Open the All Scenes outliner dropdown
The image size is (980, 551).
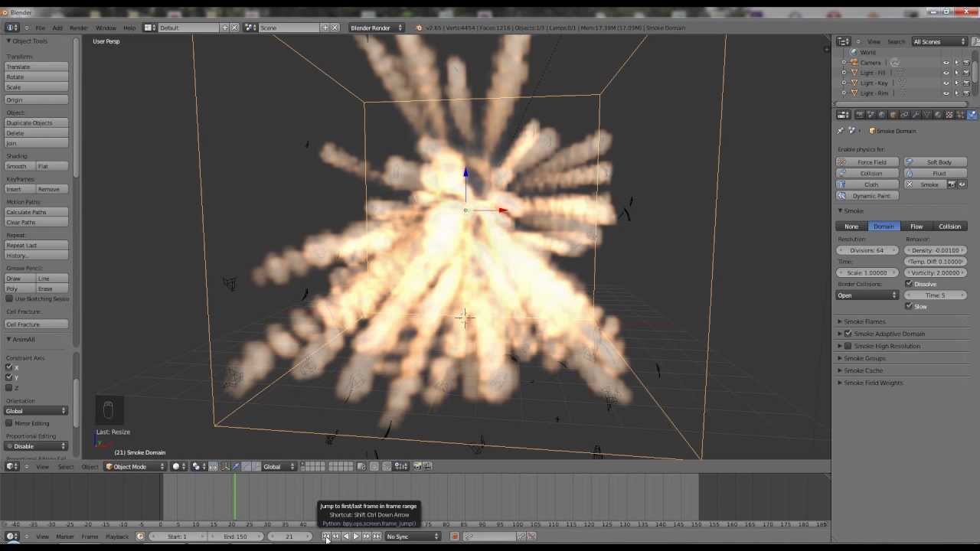939,41
